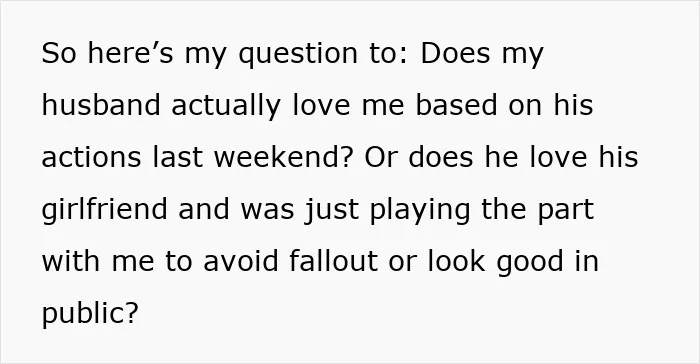Click the word "husband" in the paragraph
This screenshot has height=364, width=700.
tap(100, 105)
